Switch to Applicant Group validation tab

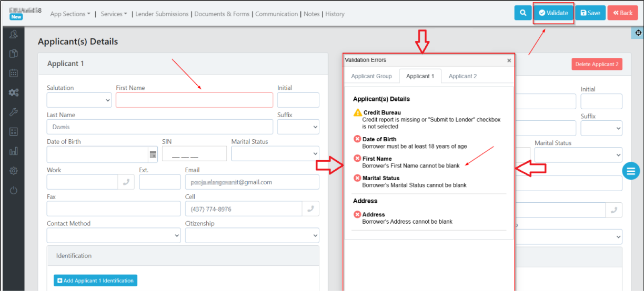pyautogui.click(x=371, y=77)
